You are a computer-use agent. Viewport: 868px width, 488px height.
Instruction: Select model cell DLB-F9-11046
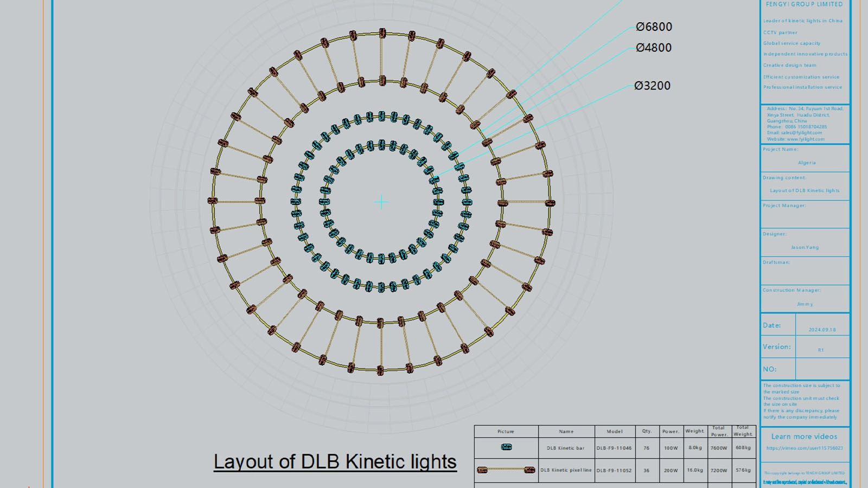coord(614,448)
